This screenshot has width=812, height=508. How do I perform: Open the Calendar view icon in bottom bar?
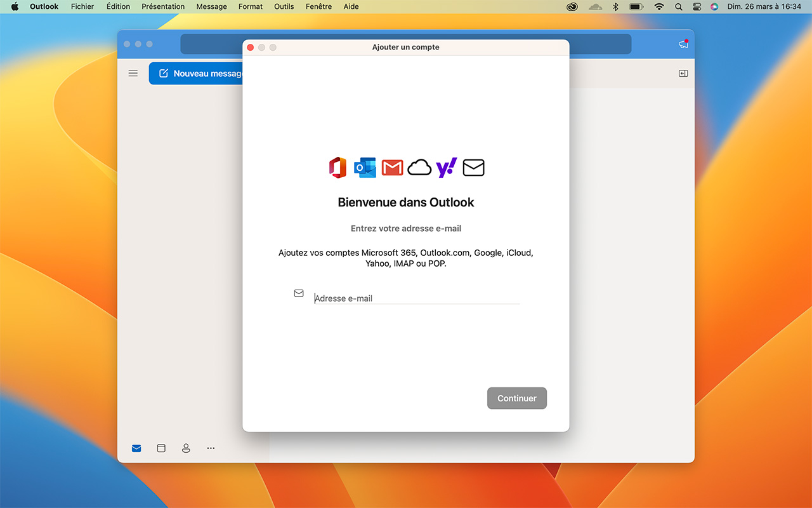pos(161,448)
